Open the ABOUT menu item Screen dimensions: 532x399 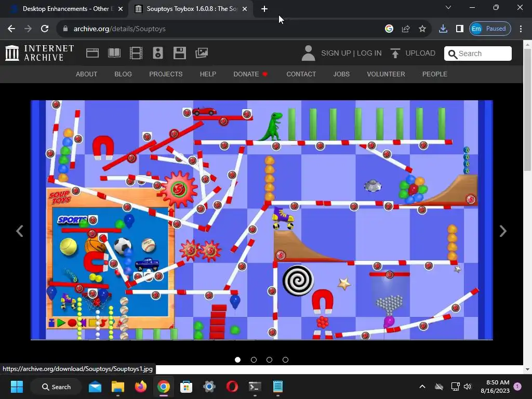pos(87,74)
